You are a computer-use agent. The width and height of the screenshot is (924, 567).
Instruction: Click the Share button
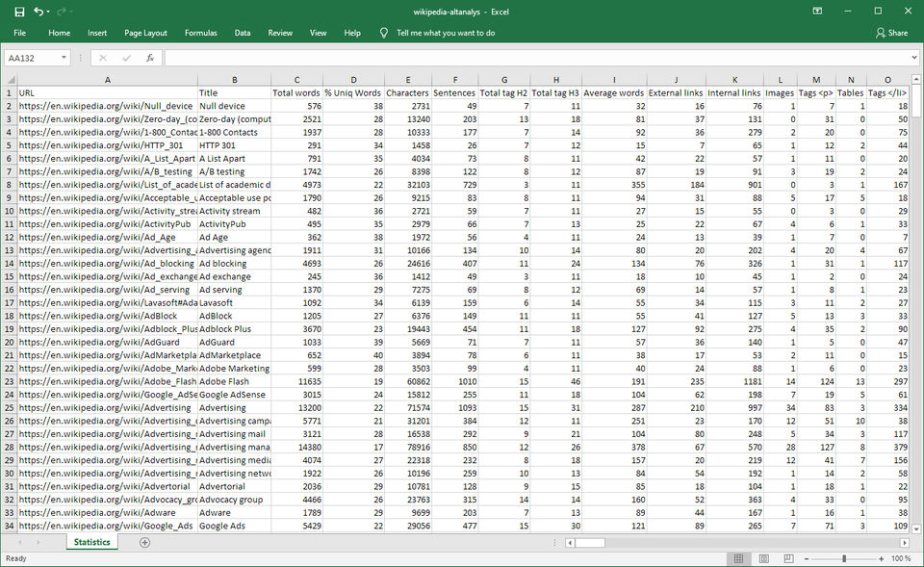(891, 33)
